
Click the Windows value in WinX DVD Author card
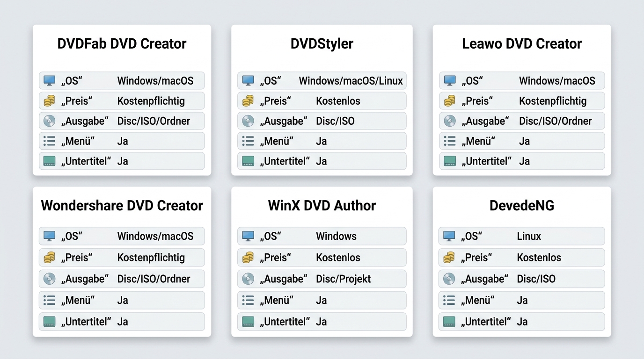(336, 236)
